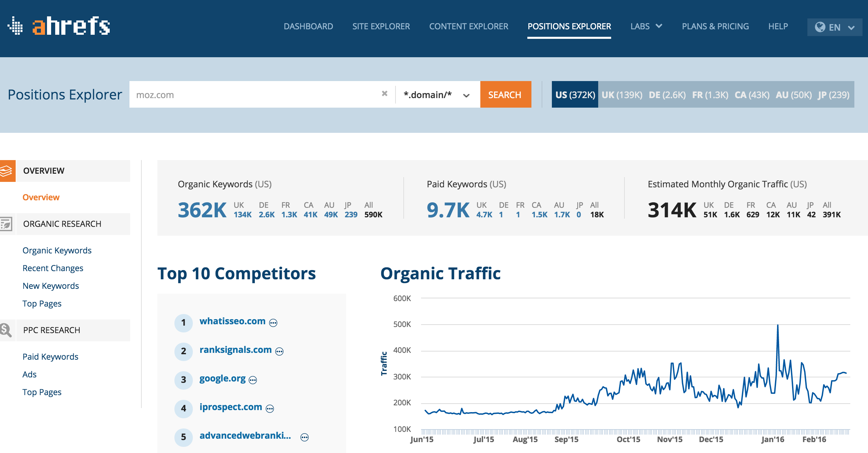The image size is (868, 453).
Task: Open Plans & Pricing
Action: tap(715, 26)
